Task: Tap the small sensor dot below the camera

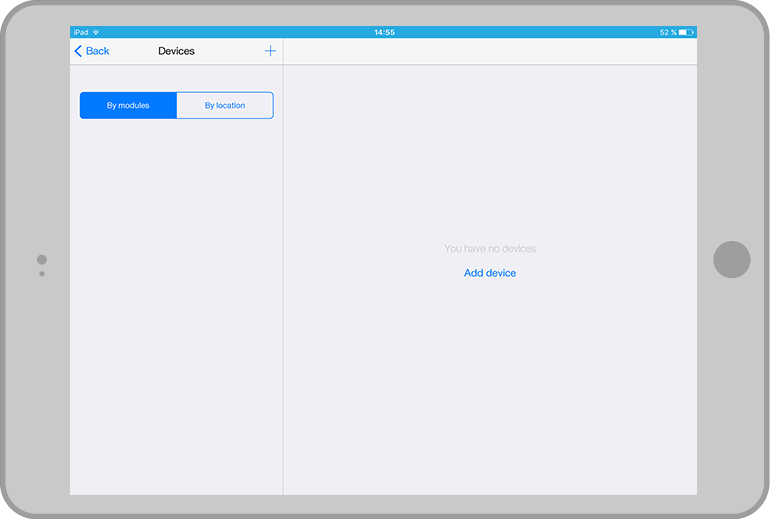Action: point(41,273)
